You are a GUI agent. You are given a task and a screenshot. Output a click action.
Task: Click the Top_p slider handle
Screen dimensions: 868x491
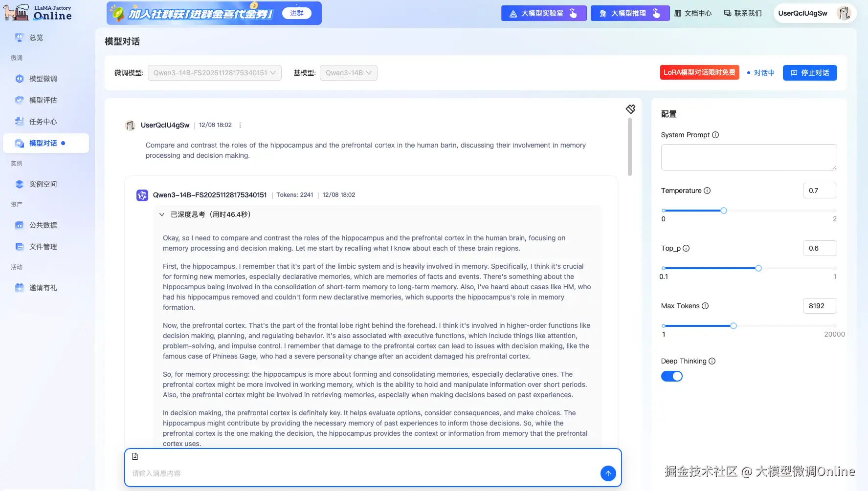tap(758, 268)
